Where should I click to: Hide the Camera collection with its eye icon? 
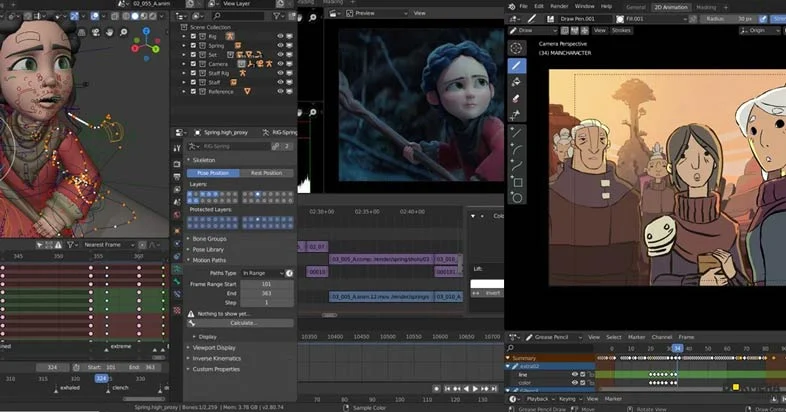[x=281, y=64]
